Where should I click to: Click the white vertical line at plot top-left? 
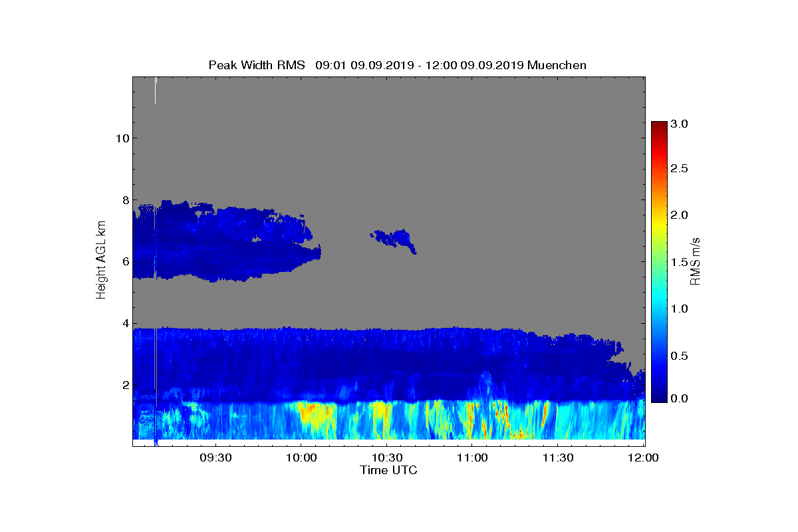click(155, 90)
